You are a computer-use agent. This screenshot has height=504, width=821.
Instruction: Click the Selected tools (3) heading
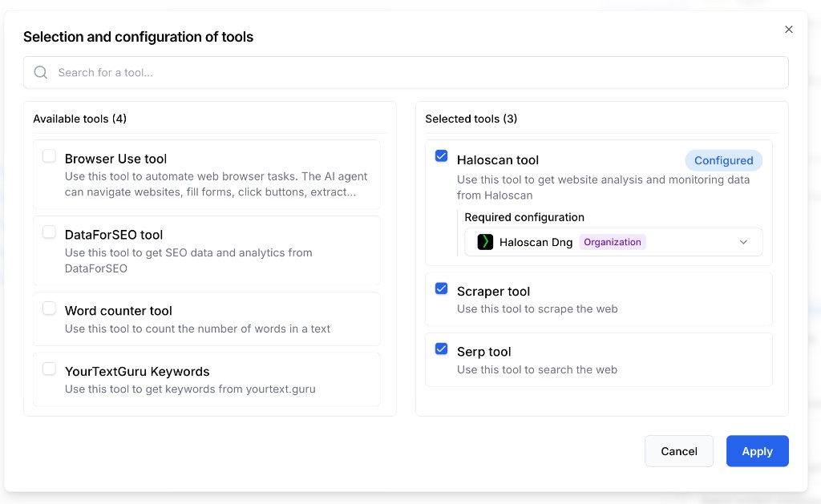(x=471, y=119)
